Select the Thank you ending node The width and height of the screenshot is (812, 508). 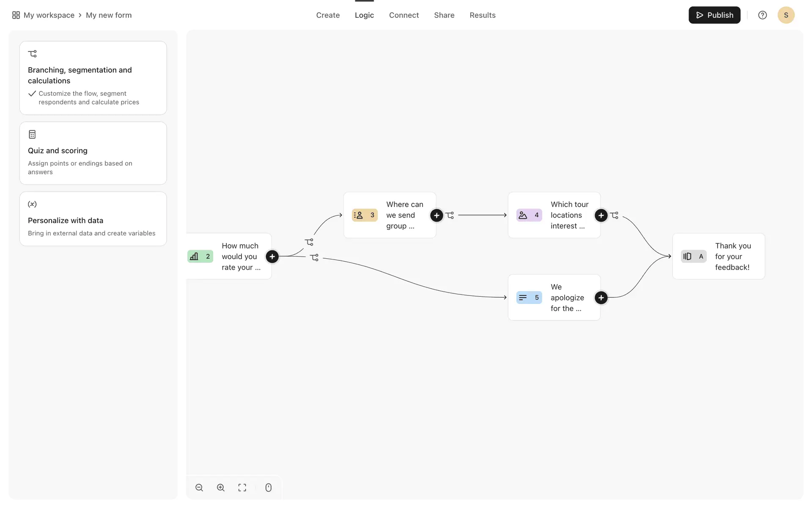coord(719,257)
